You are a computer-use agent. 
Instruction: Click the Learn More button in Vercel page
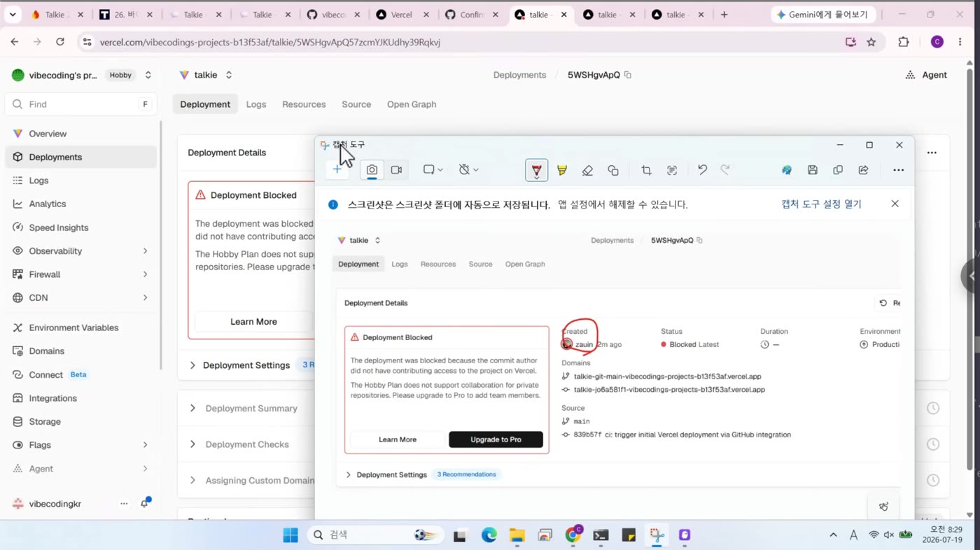(253, 322)
